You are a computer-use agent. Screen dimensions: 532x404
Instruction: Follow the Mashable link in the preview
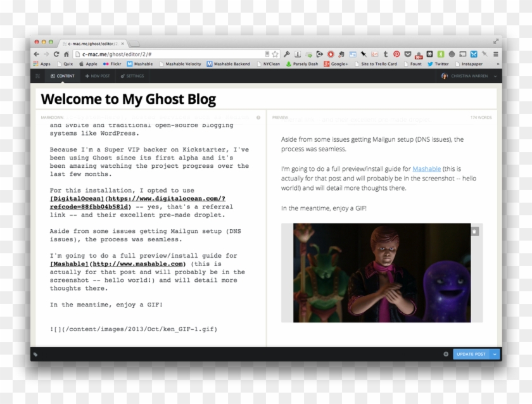426,169
